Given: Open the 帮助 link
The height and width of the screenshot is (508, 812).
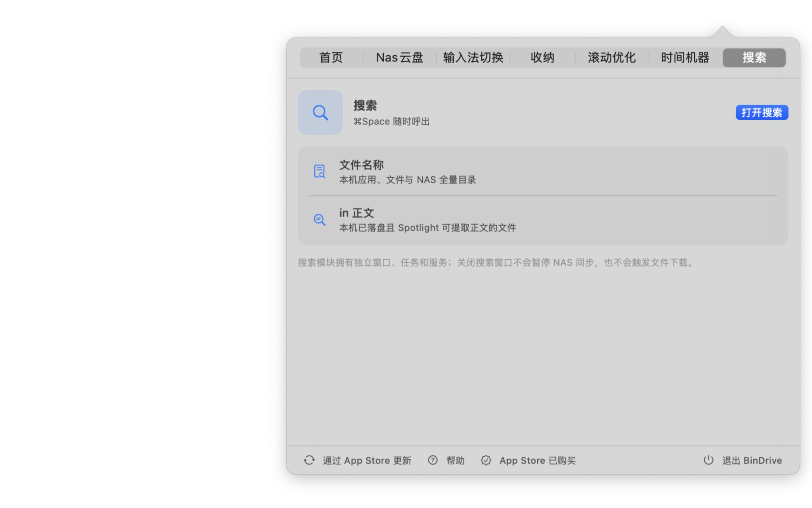Looking at the screenshot, I should pos(455,460).
